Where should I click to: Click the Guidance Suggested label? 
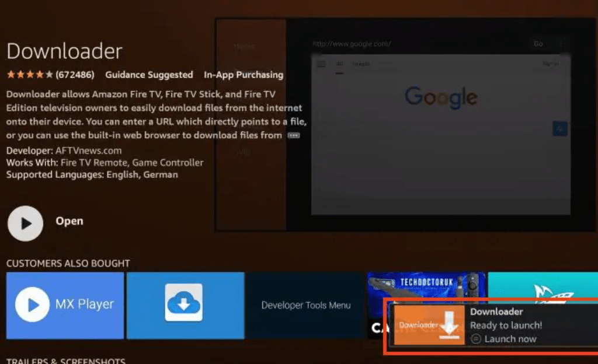pos(149,75)
